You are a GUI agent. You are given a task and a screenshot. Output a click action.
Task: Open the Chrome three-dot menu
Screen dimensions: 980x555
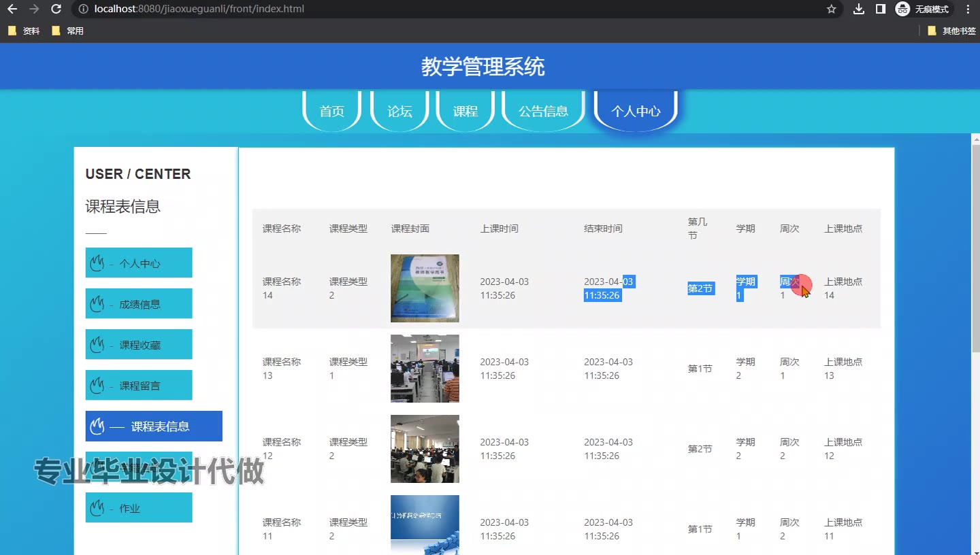pyautogui.click(x=968, y=10)
